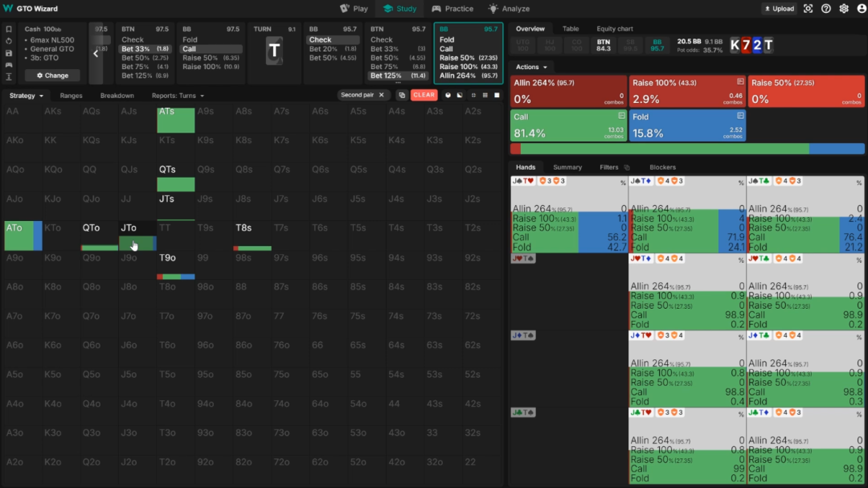This screenshot has height=488, width=868.
Task: Select Raise 100% in active BB node
Action: pyautogui.click(x=469, y=67)
